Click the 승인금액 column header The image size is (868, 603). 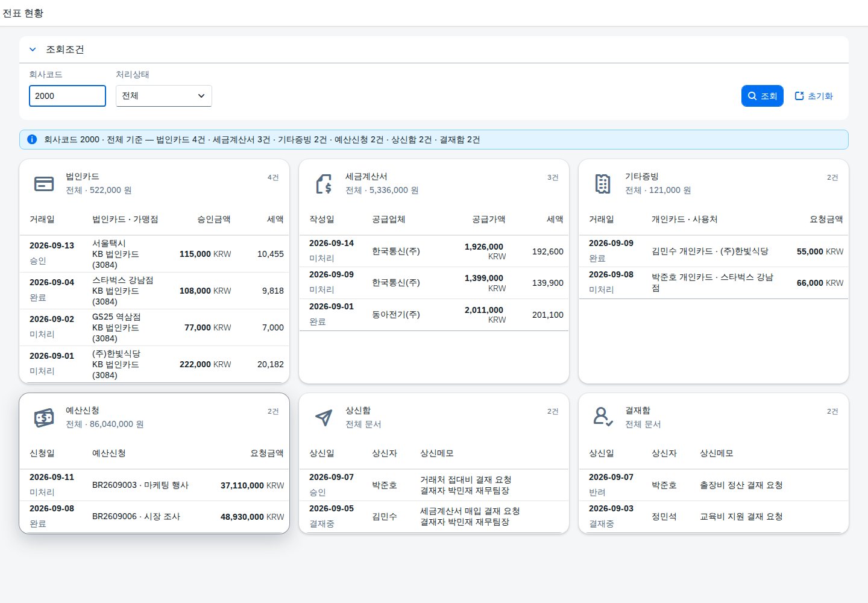(x=214, y=219)
